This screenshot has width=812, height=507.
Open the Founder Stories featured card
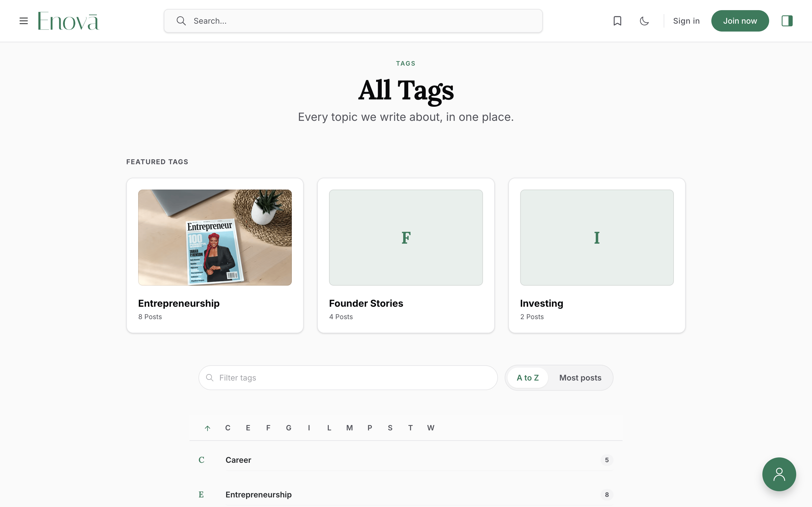(406, 255)
